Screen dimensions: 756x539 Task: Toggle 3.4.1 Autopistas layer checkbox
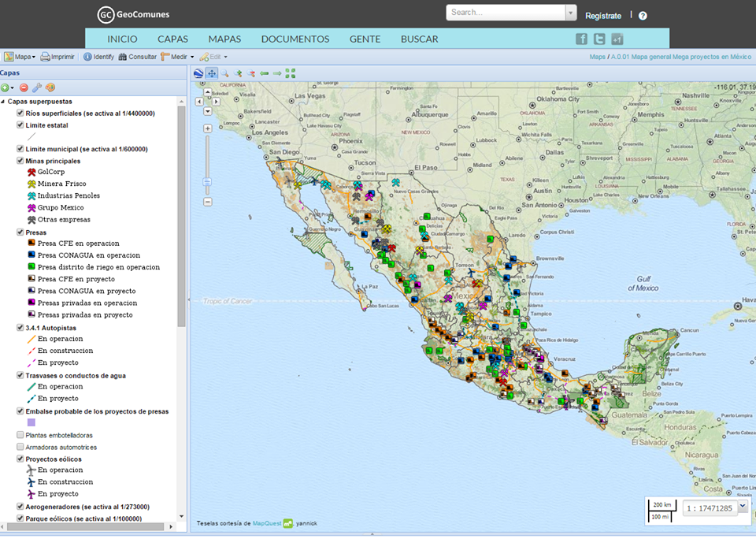(20, 328)
